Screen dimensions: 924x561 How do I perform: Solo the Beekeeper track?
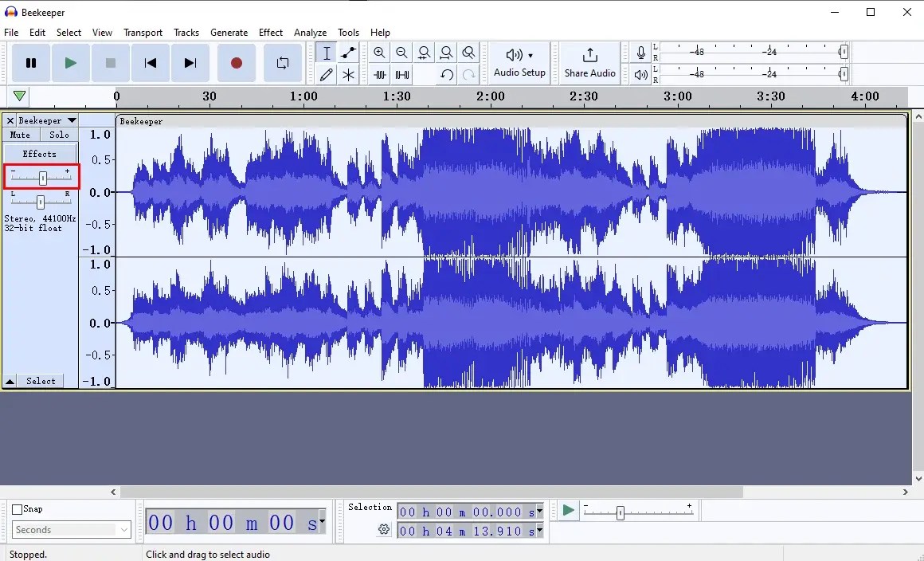pos(58,135)
